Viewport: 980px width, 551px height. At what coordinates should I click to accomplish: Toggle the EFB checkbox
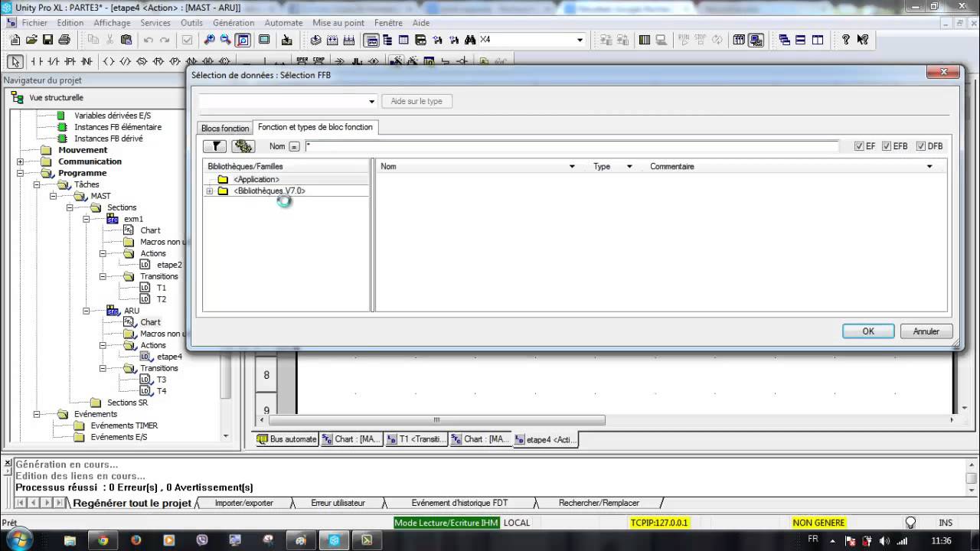[x=887, y=146]
